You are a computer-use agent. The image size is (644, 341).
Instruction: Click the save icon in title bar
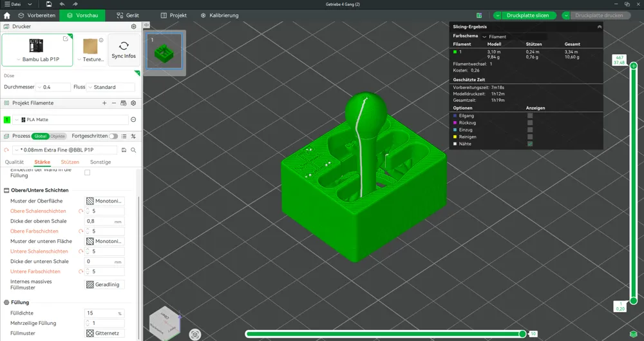click(49, 4)
